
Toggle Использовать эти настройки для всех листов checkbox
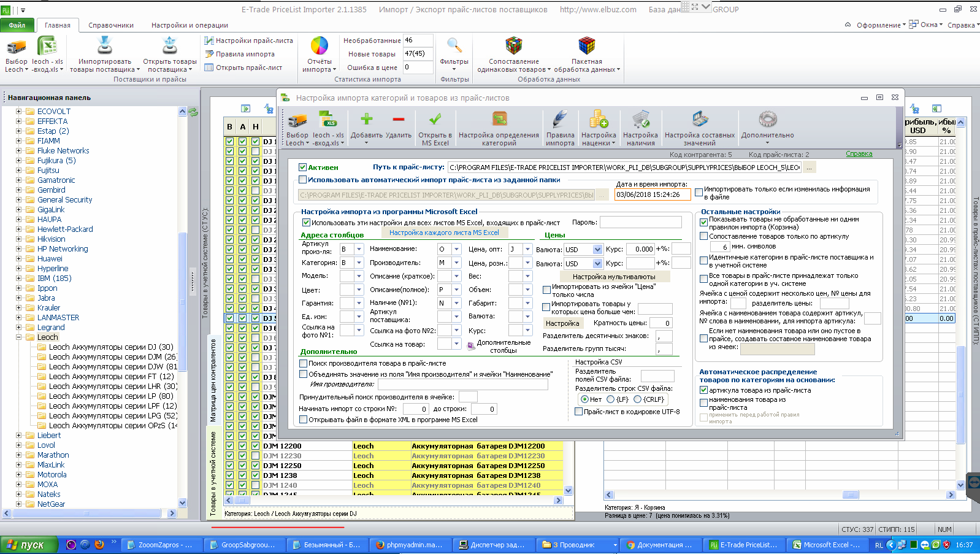coord(306,223)
